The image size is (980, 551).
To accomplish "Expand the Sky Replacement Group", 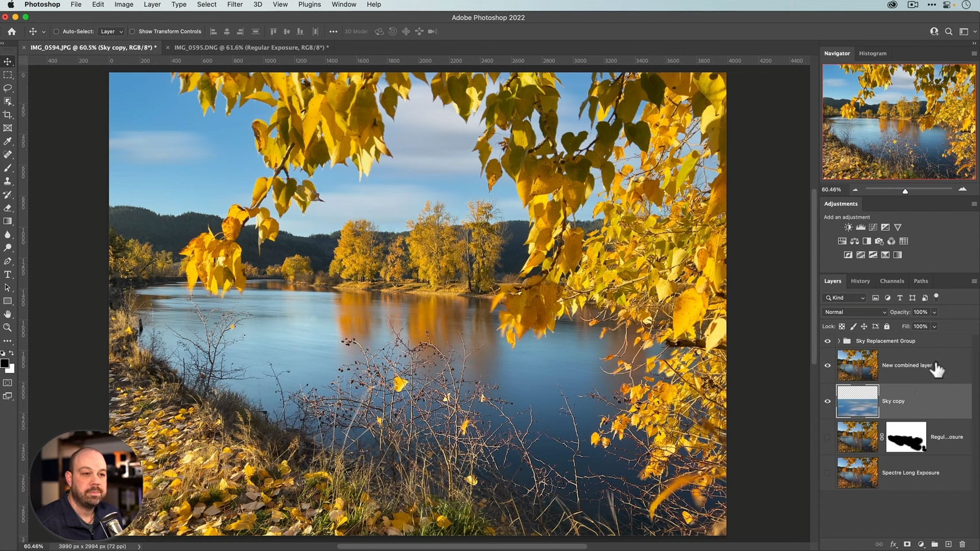I will point(837,341).
